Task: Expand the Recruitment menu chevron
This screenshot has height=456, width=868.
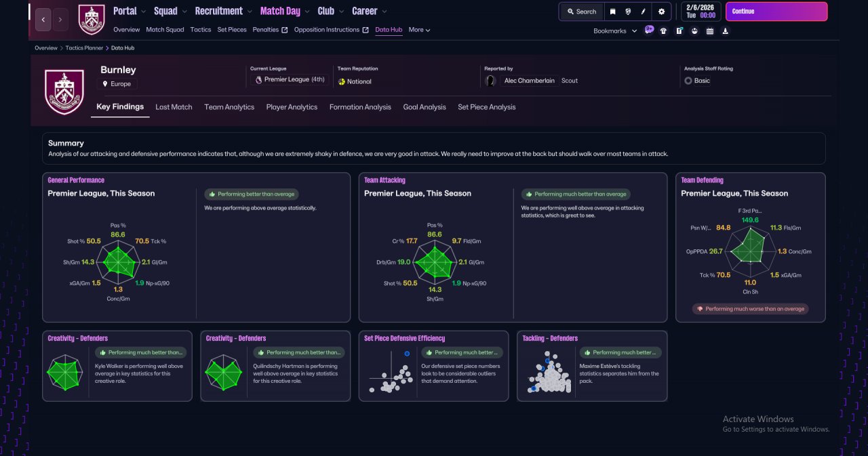Action: coord(250,12)
